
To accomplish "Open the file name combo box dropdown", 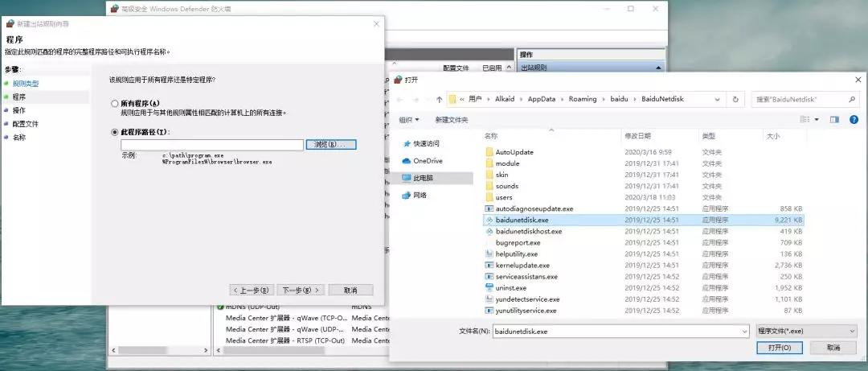I will point(744,331).
